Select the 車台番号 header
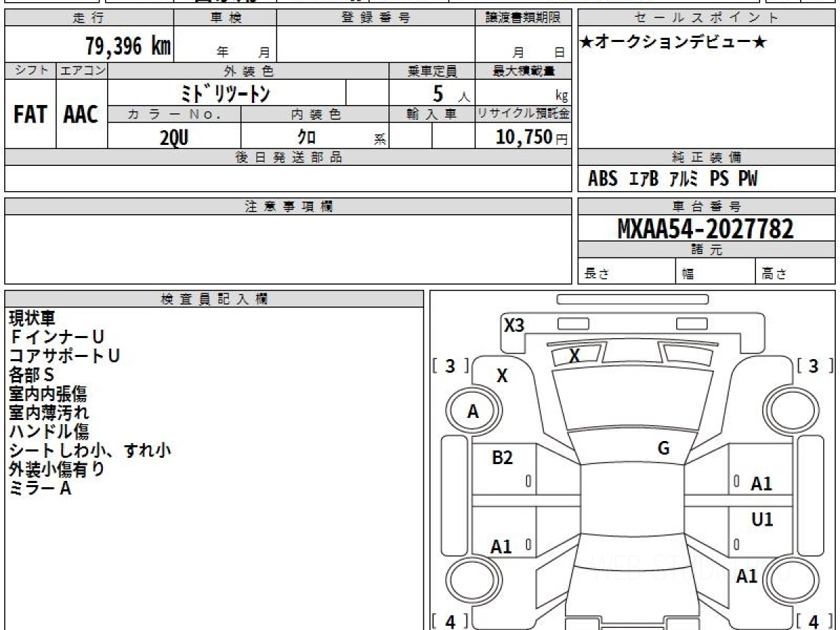Image resolution: width=840 pixels, height=630 pixels. point(707,206)
